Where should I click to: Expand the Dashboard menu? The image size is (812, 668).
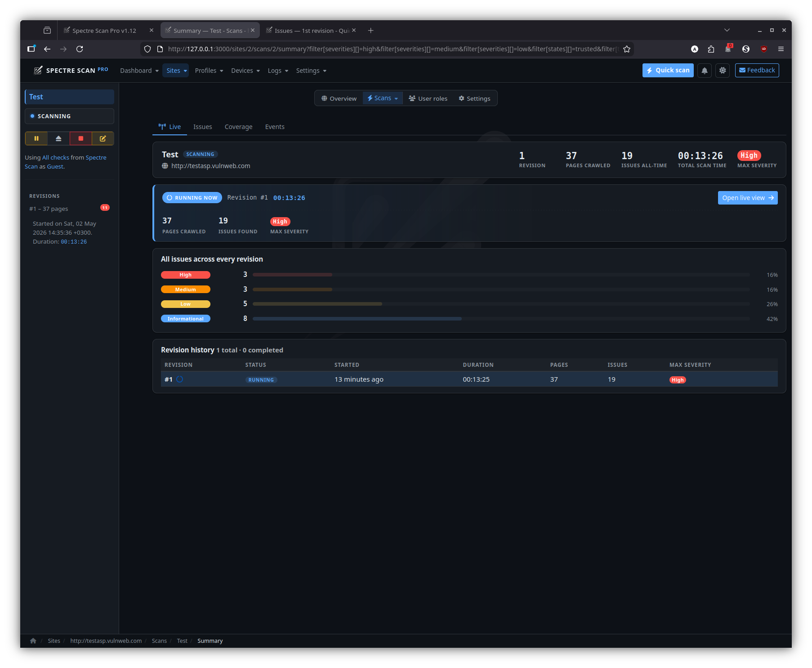(139, 71)
